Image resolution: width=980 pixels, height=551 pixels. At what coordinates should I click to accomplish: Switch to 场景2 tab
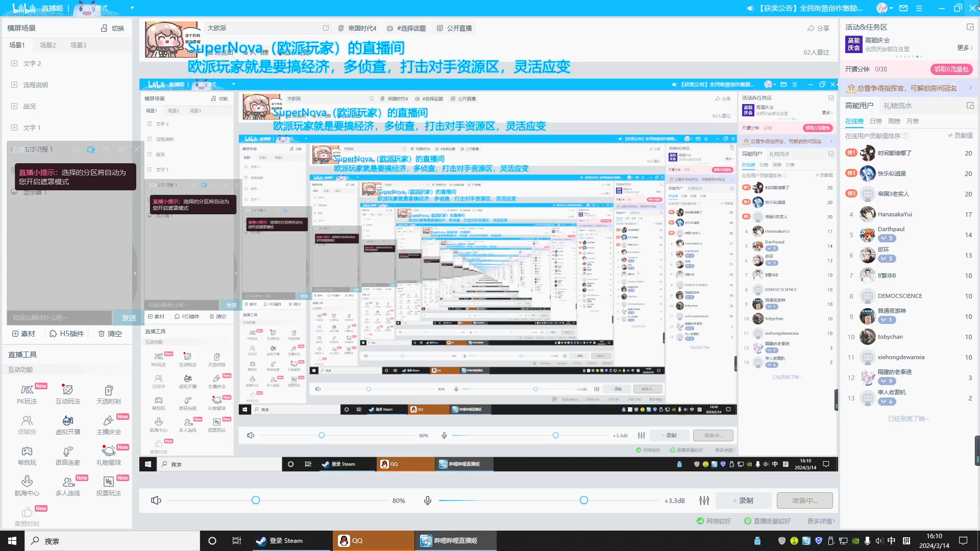pyautogui.click(x=48, y=45)
